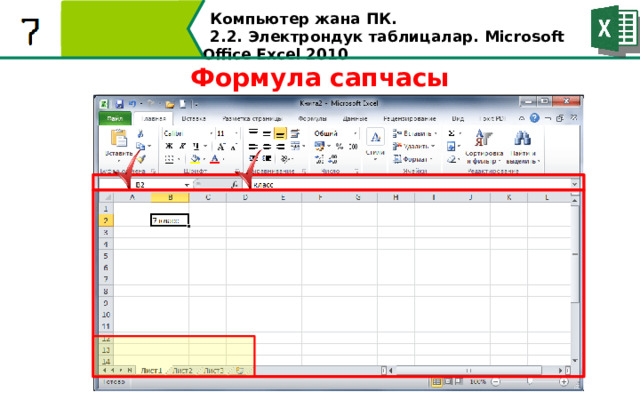640x400 pixels.
Task: Open Excel help via the question mark icon
Action: [534, 118]
